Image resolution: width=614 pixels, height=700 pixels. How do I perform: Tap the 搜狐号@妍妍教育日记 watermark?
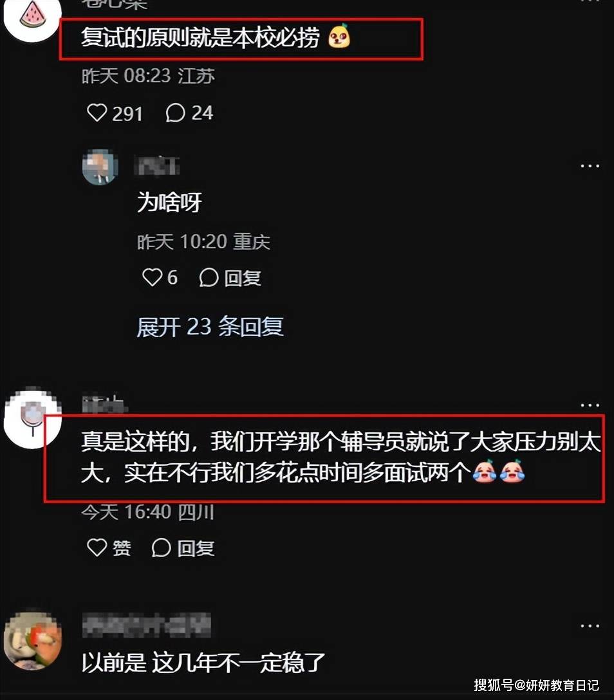coord(536,685)
